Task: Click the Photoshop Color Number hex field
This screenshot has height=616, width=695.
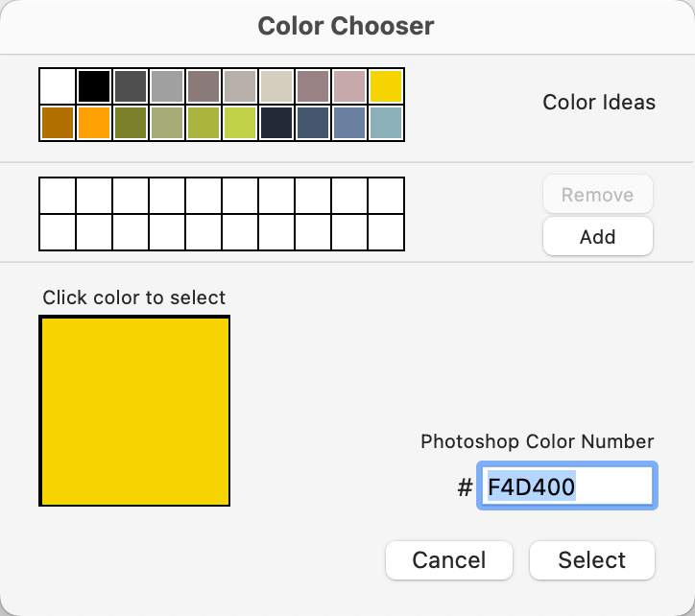Action: click(566, 486)
